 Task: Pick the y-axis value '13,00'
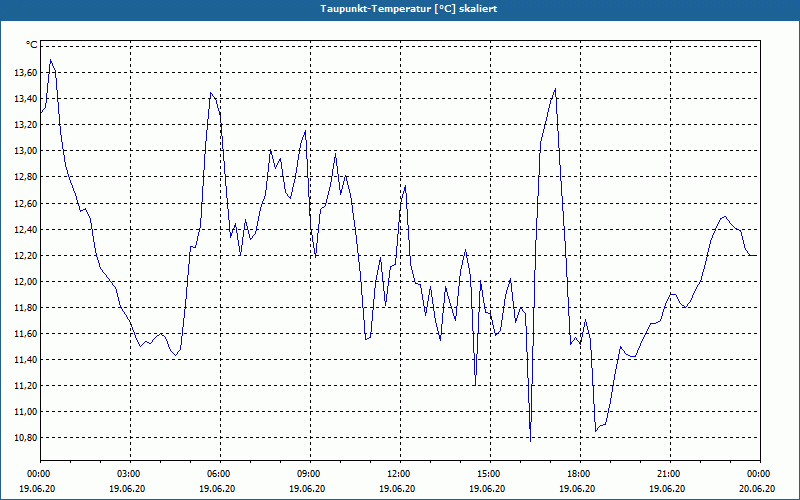26,151
